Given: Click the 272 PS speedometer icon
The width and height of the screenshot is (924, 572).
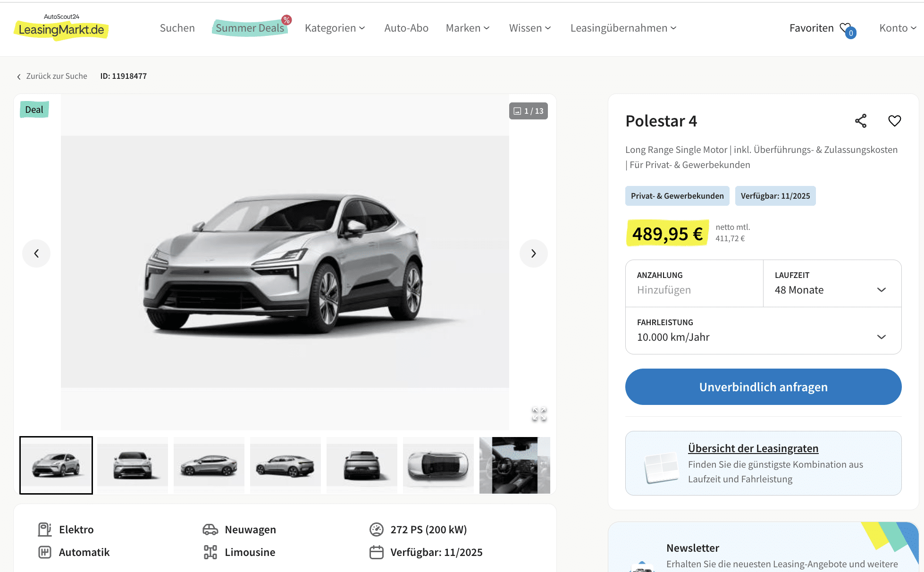Looking at the screenshot, I should (x=377, y=530).
